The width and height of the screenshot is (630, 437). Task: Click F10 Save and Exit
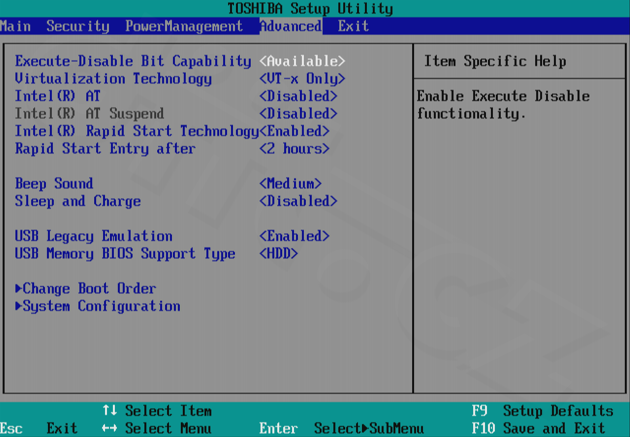coord(538,428)
